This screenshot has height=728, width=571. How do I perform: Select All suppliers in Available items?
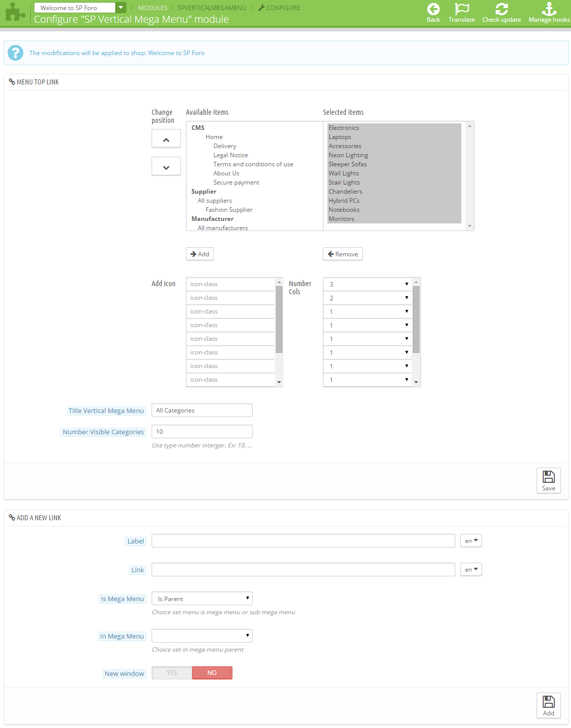[215, 201]
